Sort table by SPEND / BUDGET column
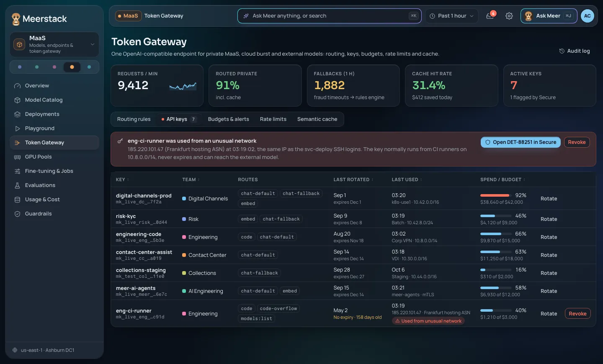Viewport: 603px width, 364px height. (502, 179)
